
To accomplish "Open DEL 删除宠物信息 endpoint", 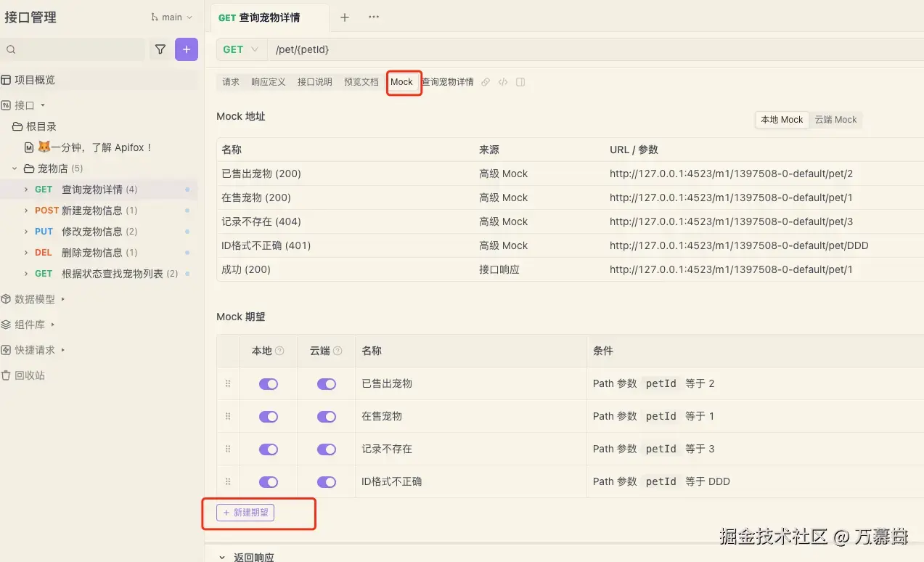I will (99, 253).
